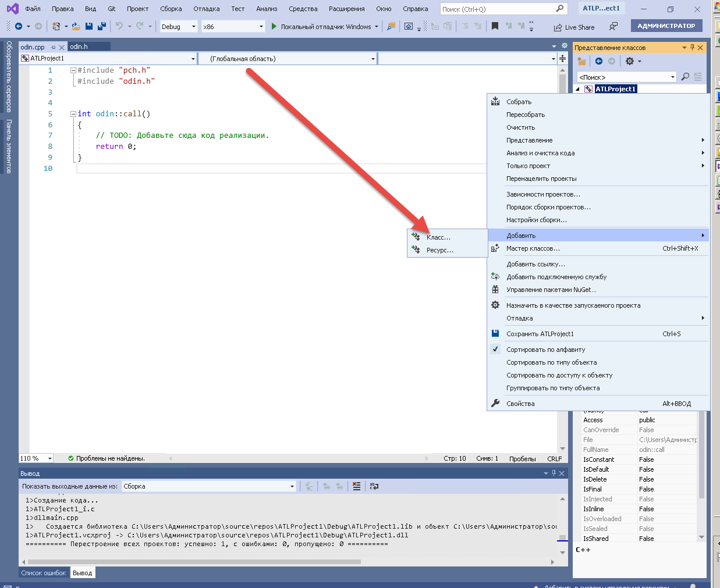Click the Class View search magnifier
The image size is (720, 588).
[686, 77]
